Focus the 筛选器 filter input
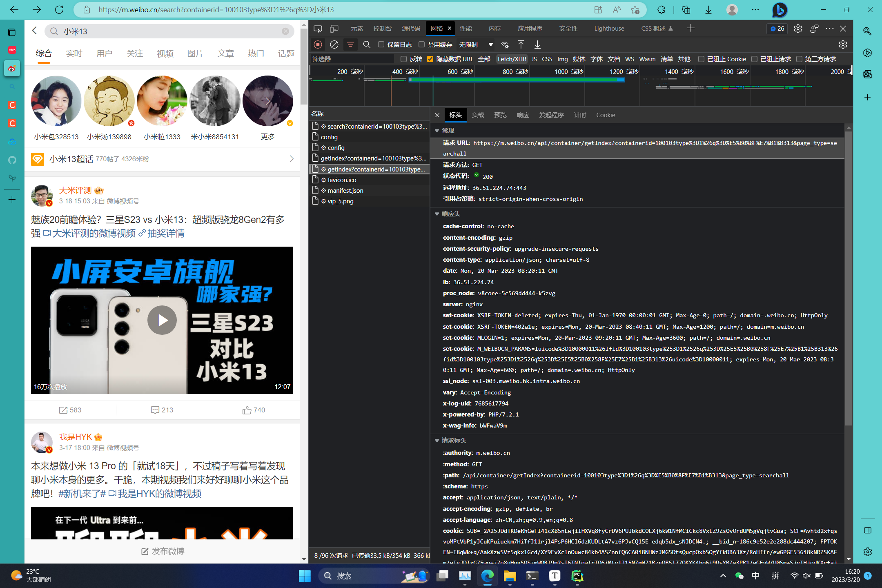The image size is (882, 588). (x=352, y=59)
